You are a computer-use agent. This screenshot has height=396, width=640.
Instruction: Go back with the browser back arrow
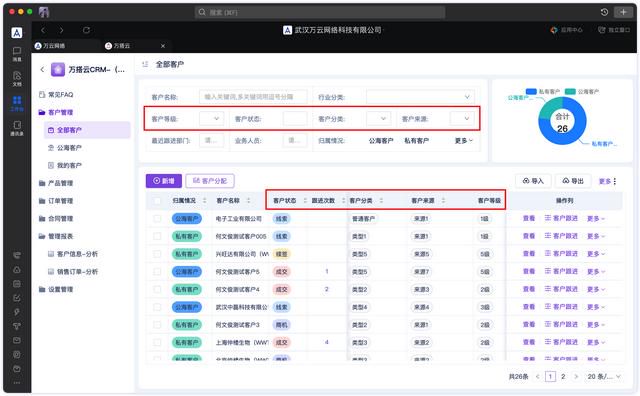[x=43, y=30]
